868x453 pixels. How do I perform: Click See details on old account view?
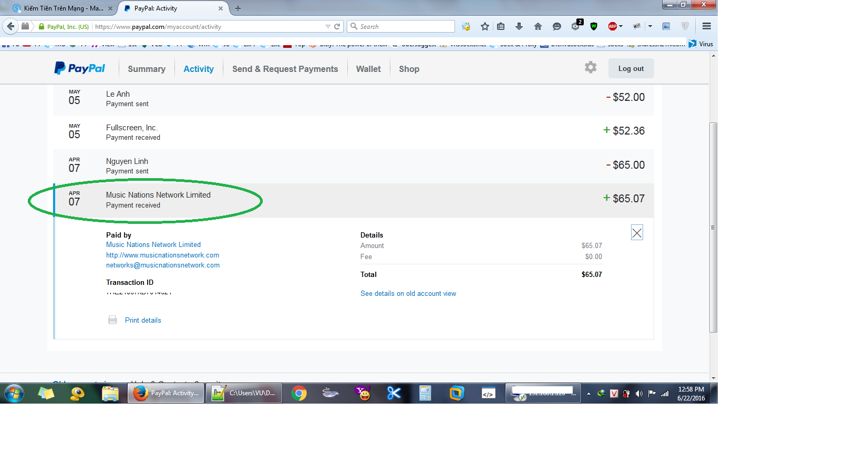(x=408, y=294)
